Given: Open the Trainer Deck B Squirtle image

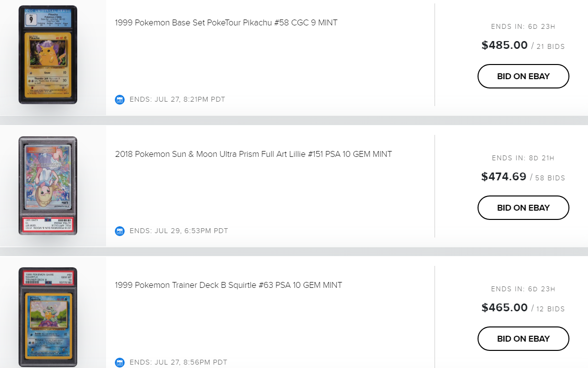Looking at the screenshot, I should point(48,317).
